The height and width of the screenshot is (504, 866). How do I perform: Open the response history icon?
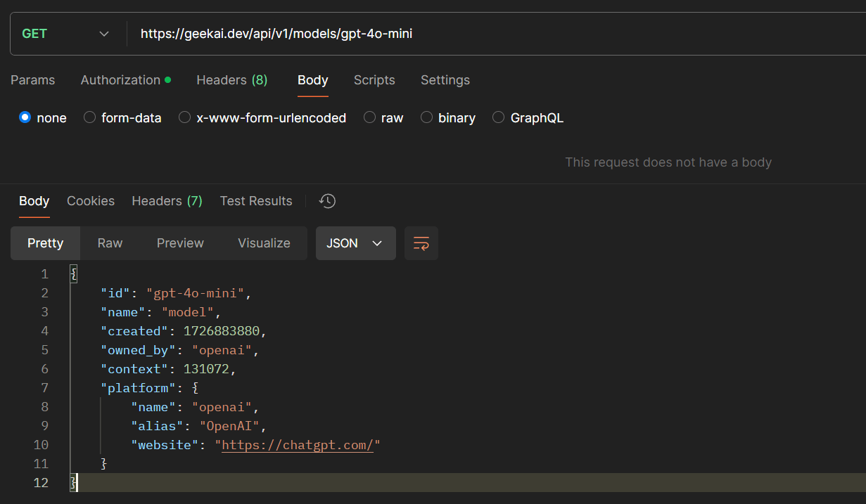[x=327, y=201]
